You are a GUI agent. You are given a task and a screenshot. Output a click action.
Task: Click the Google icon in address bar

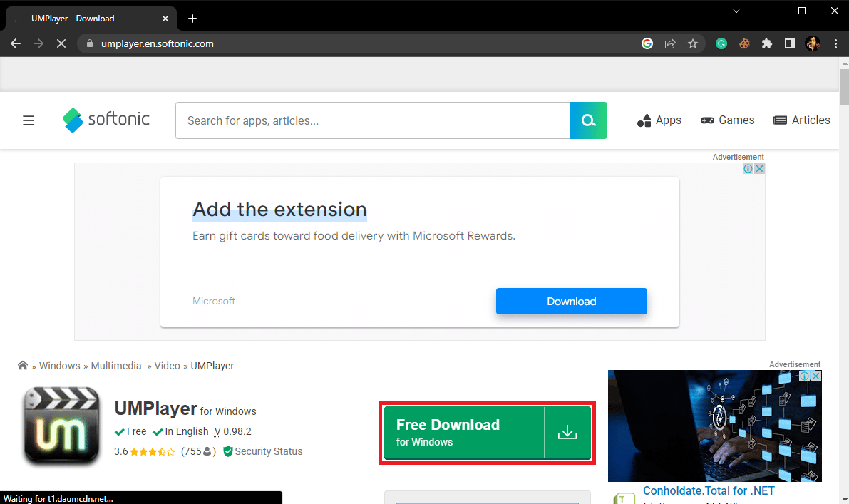[x=647, y=43]
